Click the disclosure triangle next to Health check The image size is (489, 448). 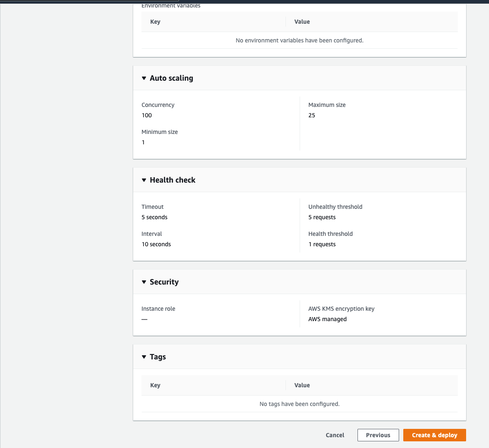[x=144, y=180]
